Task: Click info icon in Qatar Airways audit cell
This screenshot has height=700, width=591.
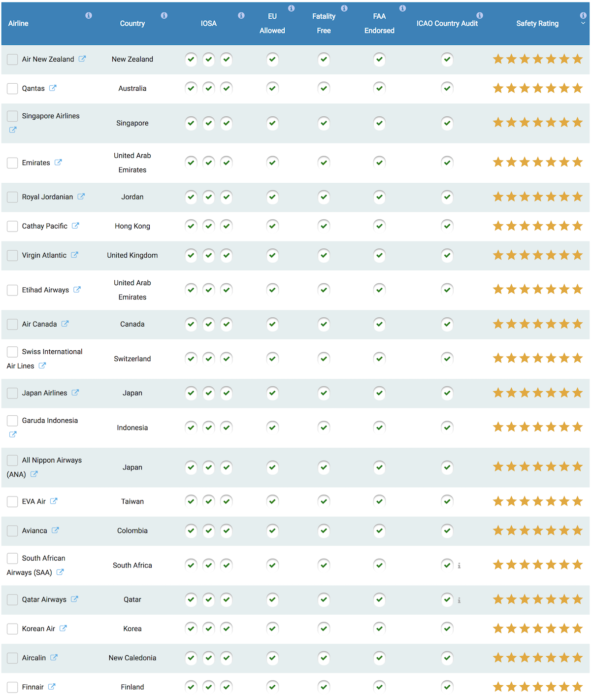Action: click(459, 600)
